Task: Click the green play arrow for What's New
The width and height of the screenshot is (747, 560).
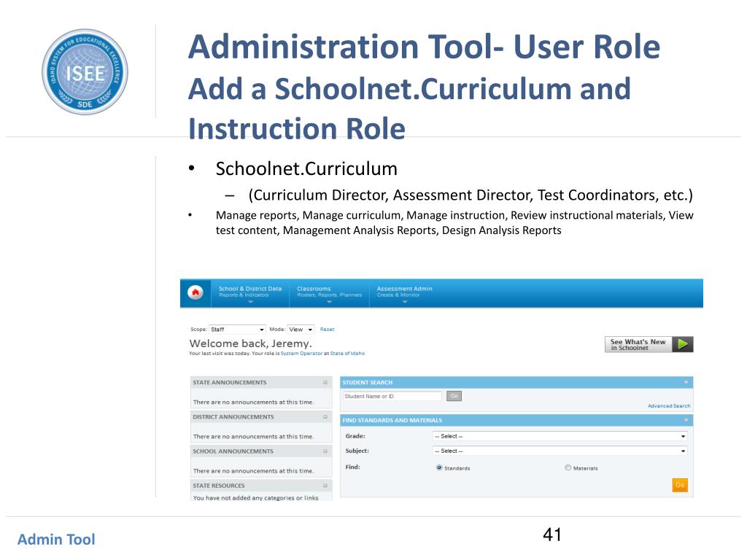Action: click(x=683, y=344)
